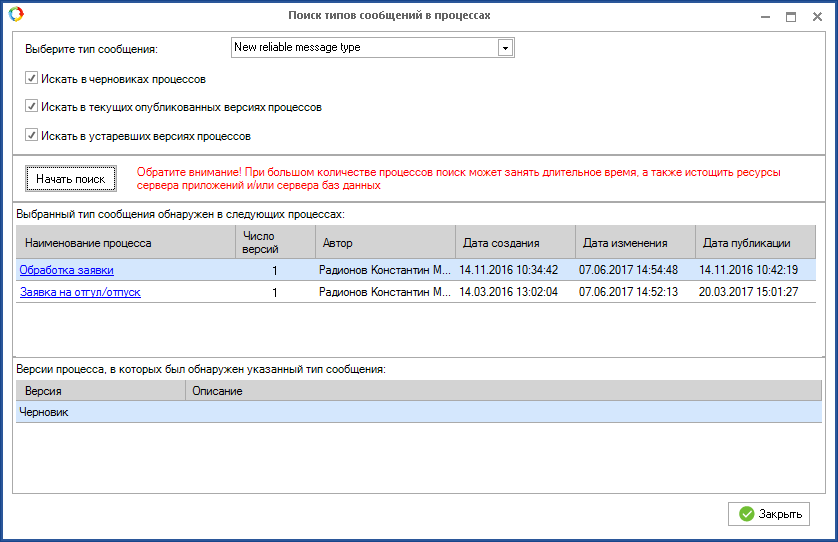Open the message type dropdown arrow

[x=505, y=47]
